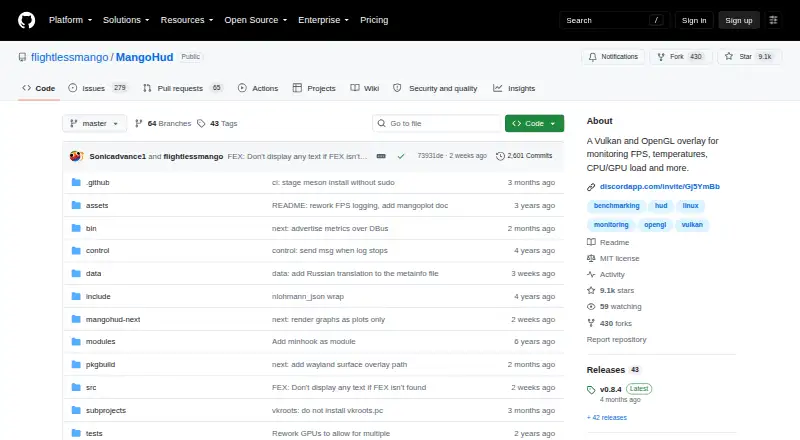Screen dimensions: 800x440
Task: Click the src folder icon
Action: (76, 387)
